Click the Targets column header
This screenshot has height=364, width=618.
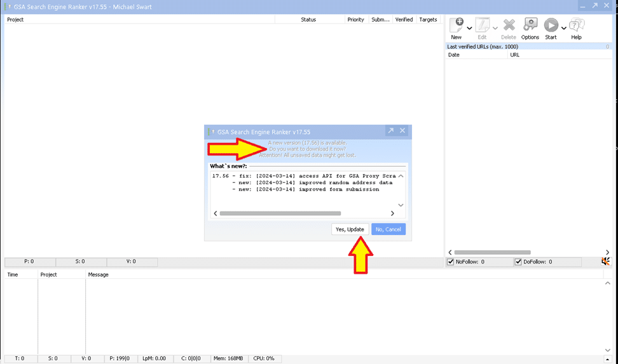[428, 19]
